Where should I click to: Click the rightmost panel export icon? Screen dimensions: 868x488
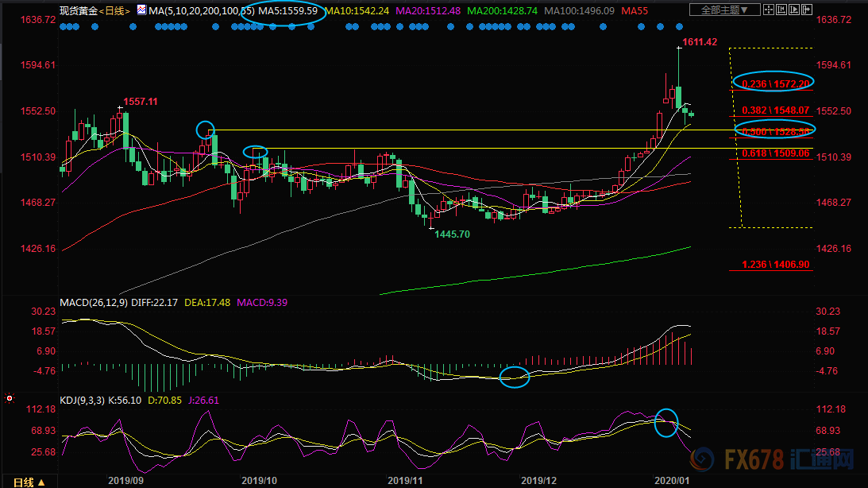tap(807, 10)
